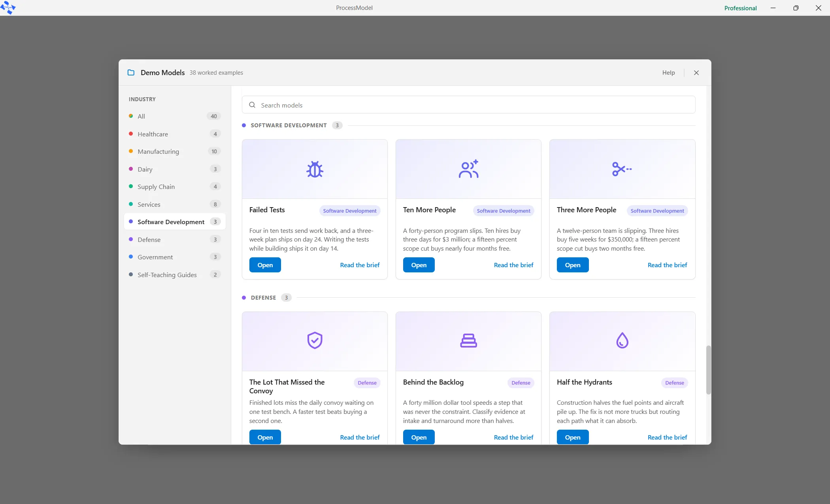The width and height of the screenshot is (830, 504).
Task: Click the Ten More People title
Action: [x=429, y=210]
